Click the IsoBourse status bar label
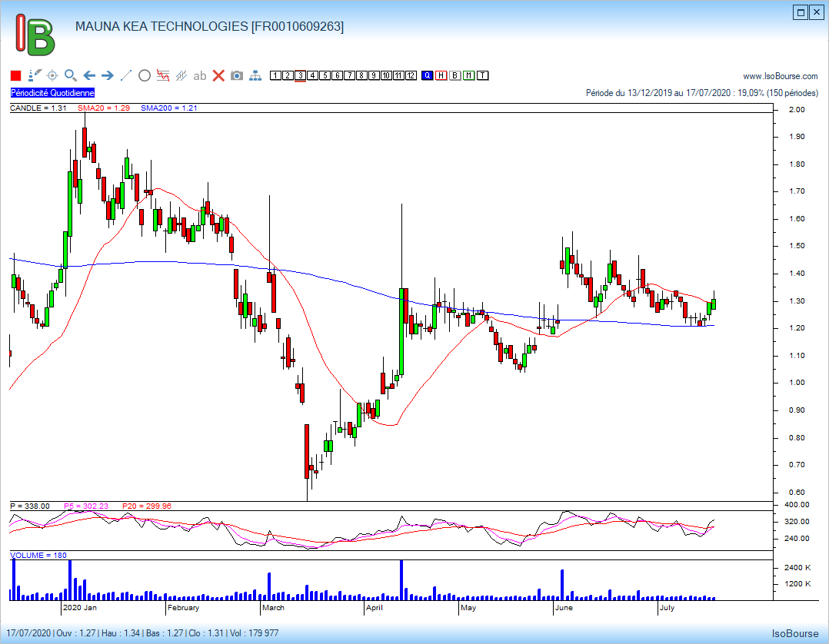 pos(795,633)
